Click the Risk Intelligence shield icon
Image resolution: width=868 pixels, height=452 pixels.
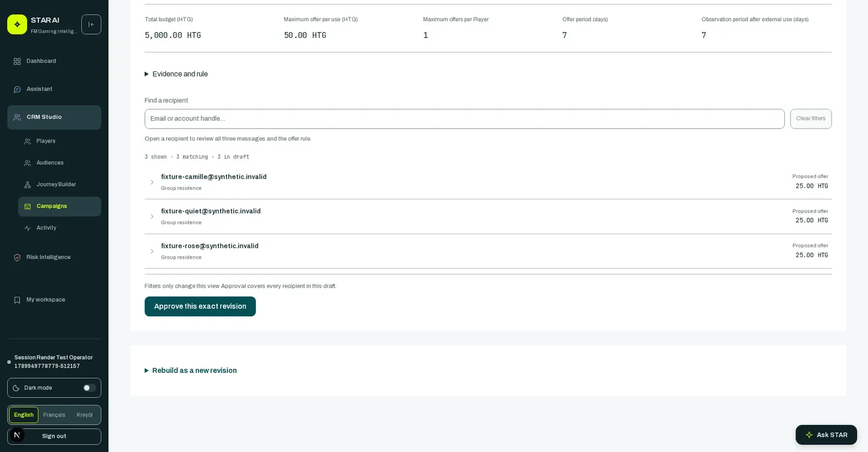tap(17, 258)
